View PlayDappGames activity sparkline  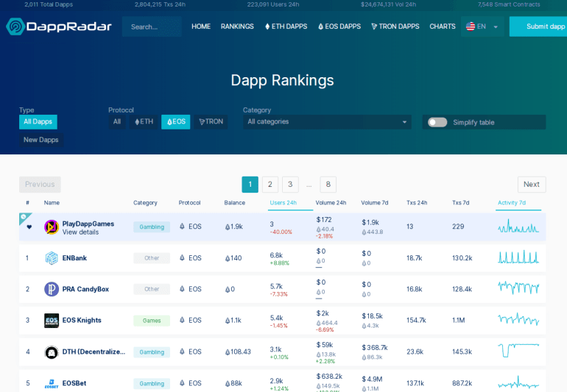518,227
